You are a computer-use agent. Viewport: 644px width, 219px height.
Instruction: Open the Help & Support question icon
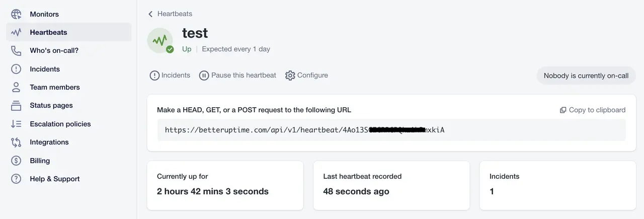coord(16,179)
